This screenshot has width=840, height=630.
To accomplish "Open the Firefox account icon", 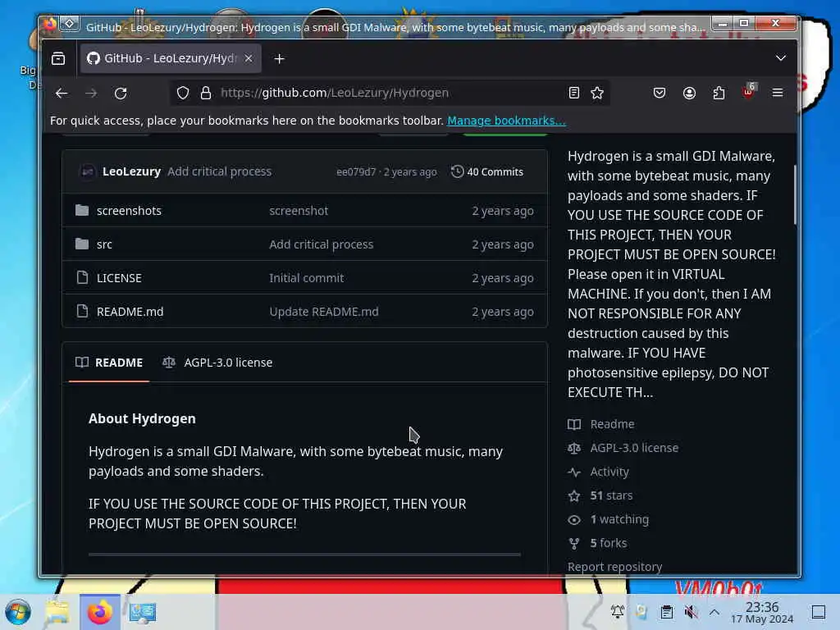I will pyautogui.click(x=689, y=94).
